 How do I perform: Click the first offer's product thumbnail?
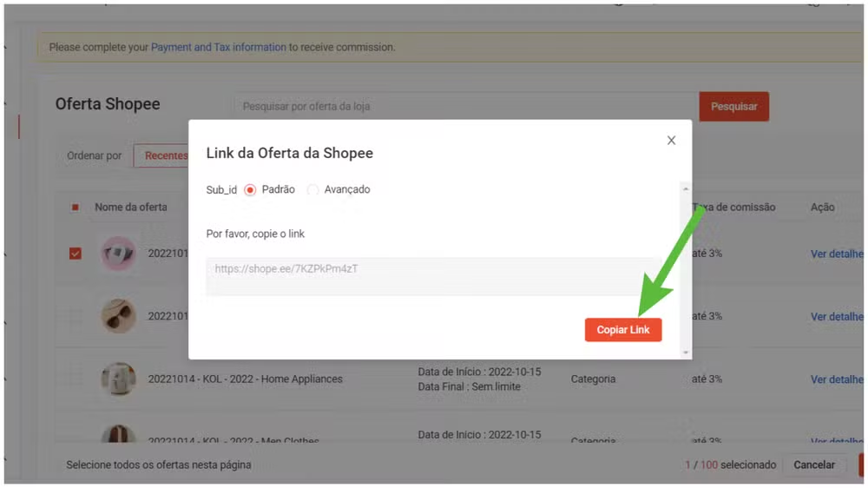point(118,254)
